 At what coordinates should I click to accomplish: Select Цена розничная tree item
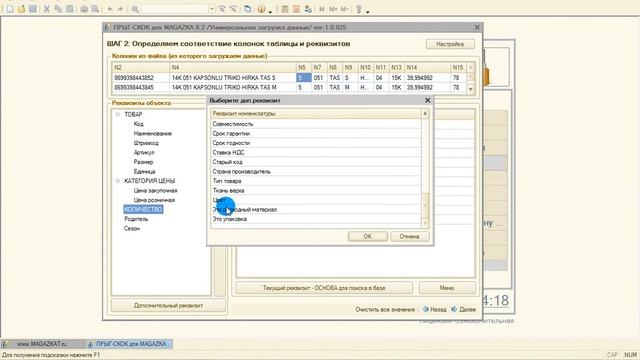(x=154, y=200)
